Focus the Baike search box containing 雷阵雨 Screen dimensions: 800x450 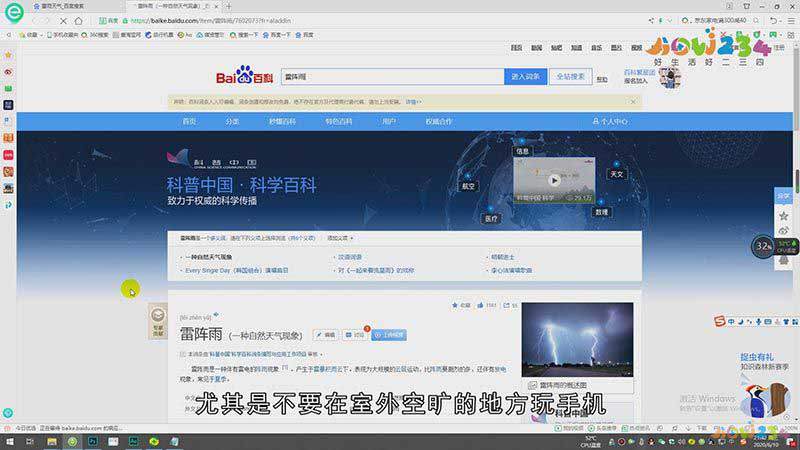(392, 77)
